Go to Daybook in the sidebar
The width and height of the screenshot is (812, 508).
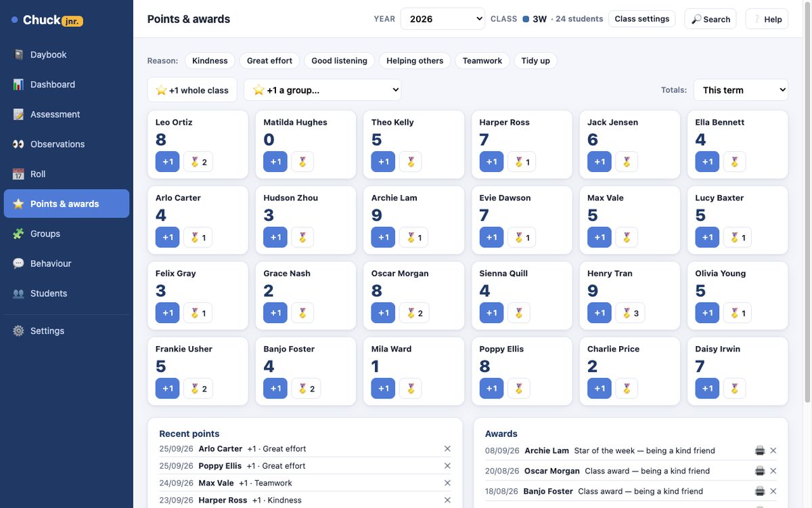click(x=66, y=55)
